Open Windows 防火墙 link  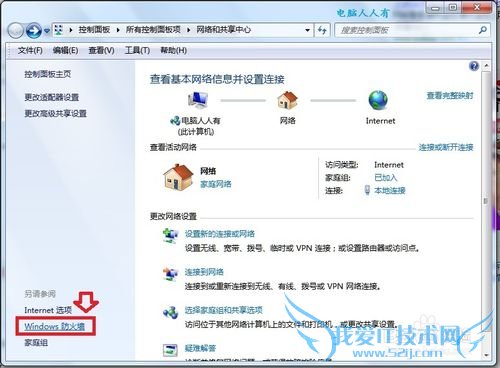tap(55, 326)
